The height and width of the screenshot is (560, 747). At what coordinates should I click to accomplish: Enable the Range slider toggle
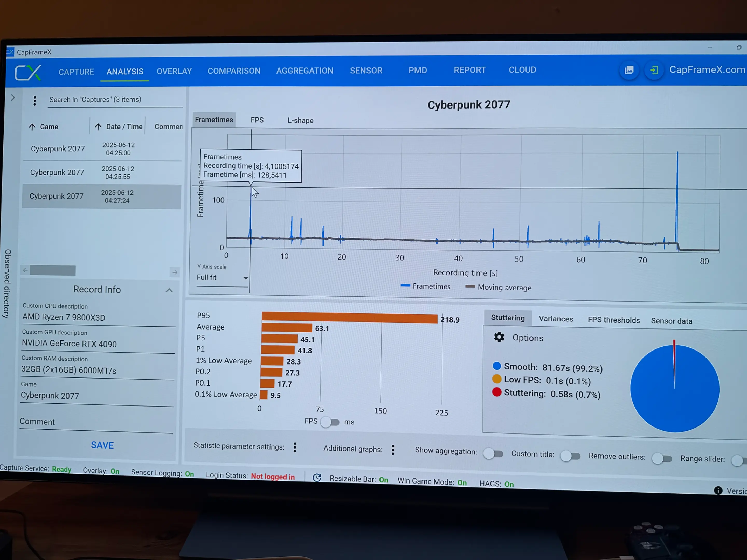coord(739,460)
